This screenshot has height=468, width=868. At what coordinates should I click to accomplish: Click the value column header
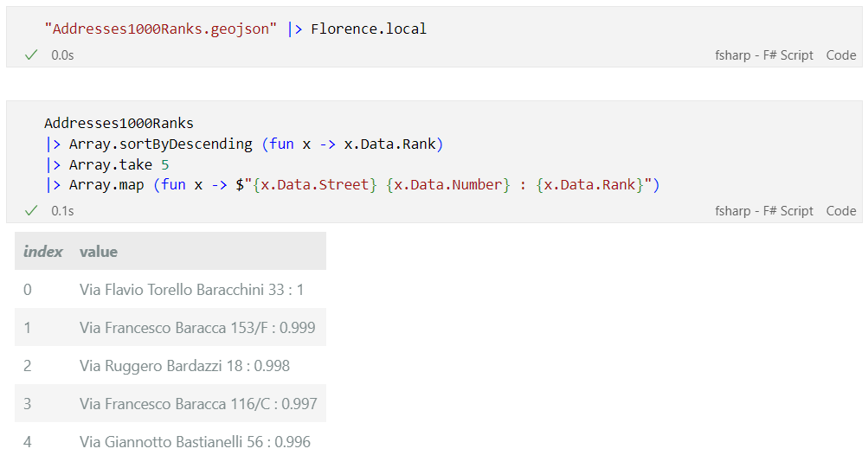pyautogui.click(x=99, y=252)
